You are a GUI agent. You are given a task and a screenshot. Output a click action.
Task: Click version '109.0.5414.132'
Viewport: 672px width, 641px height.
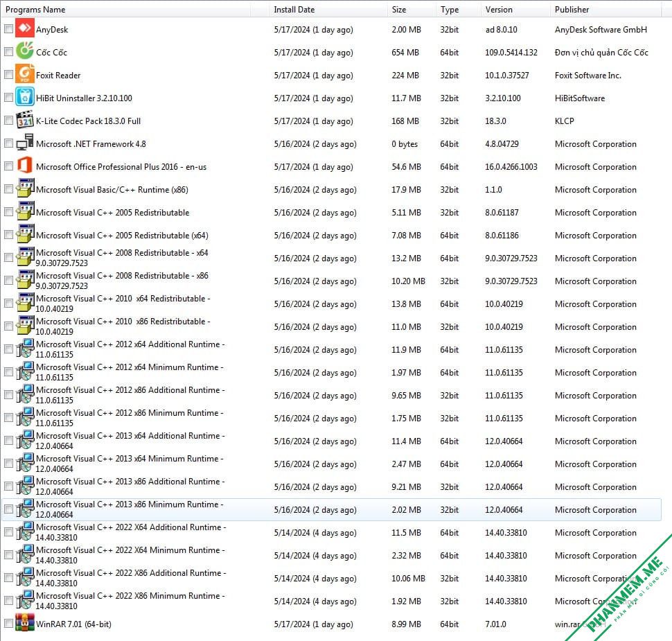click(511, 52)
